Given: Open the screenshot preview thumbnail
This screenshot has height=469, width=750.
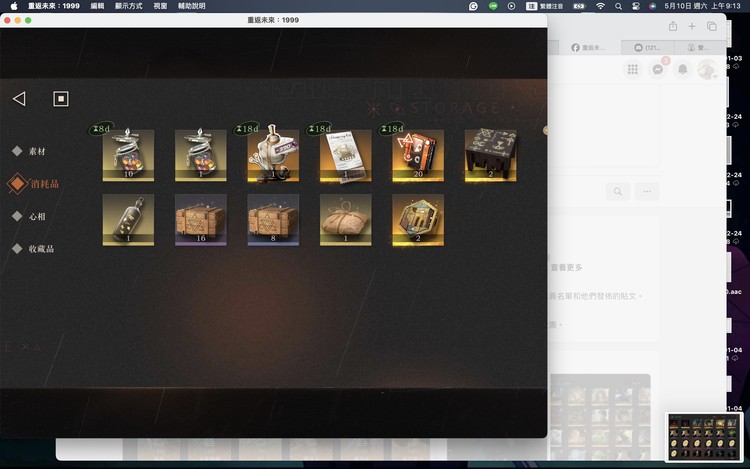Looking at the screenshot, I should 703,438.
